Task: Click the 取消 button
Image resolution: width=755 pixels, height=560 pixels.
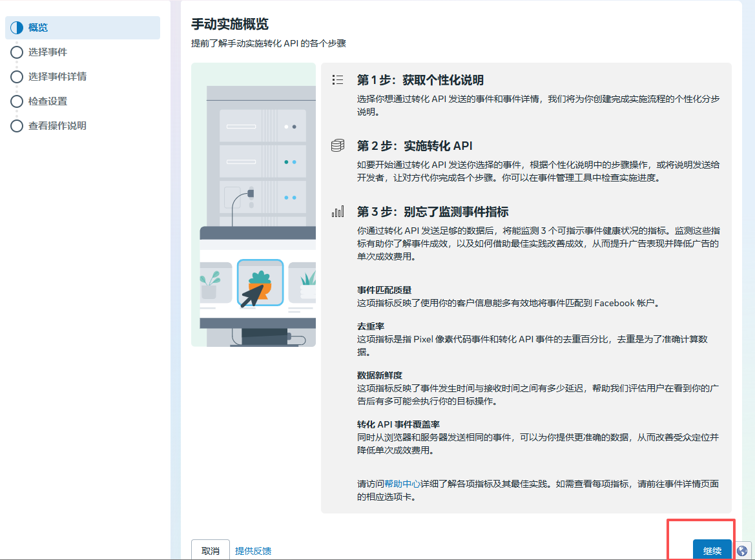Action: coord(211,550)
